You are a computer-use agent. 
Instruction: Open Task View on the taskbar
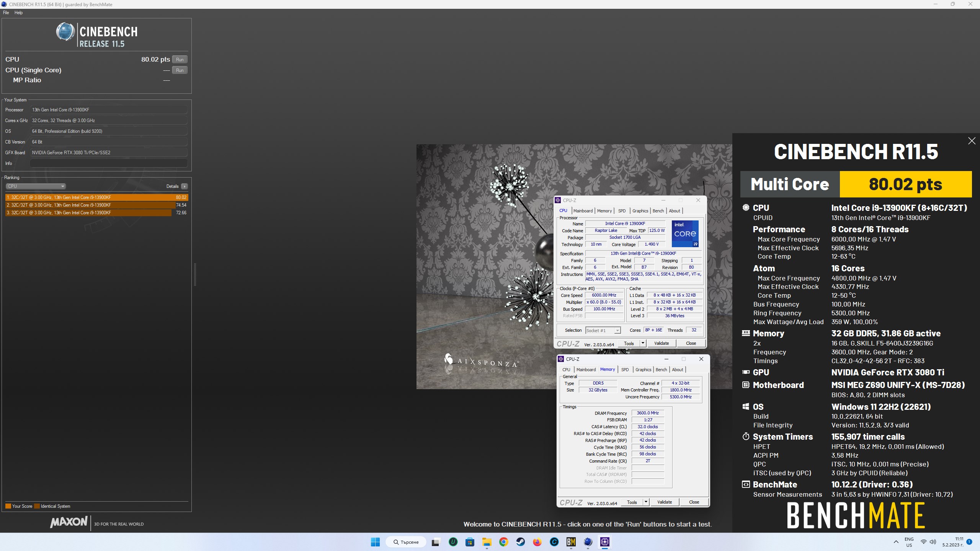coord(436,542)
